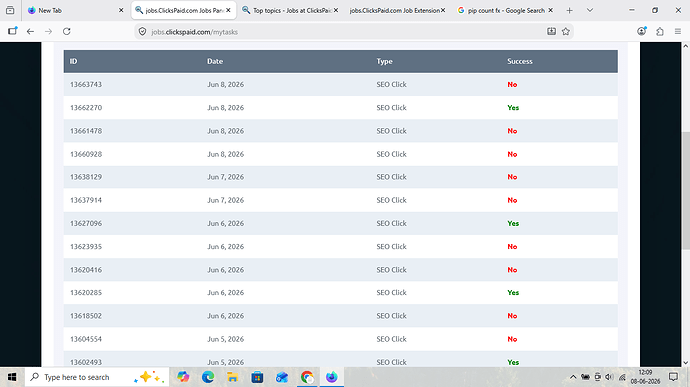The width and height of the screenshot is (690, 387).
Task: Click the Success column header
Action: point(520,61)
